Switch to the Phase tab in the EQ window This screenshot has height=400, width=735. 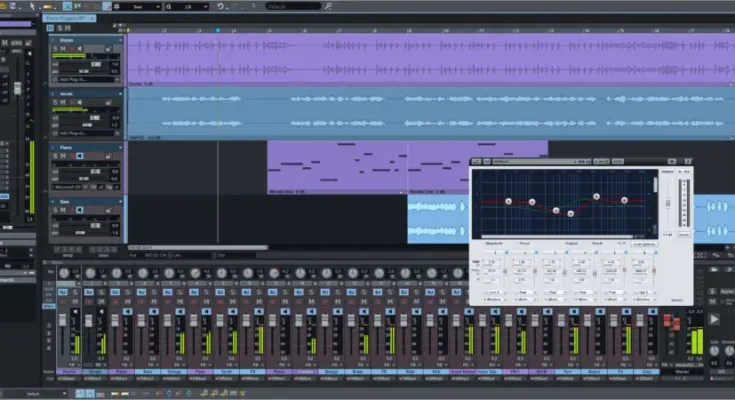click(x=527, y=243)
